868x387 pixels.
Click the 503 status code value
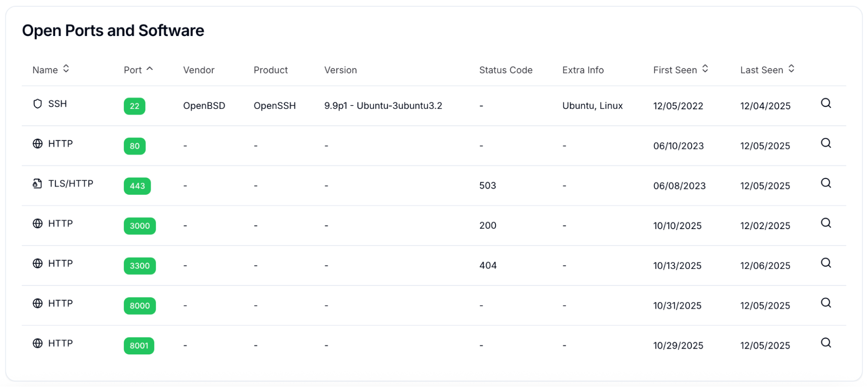[x=487, y=186]
